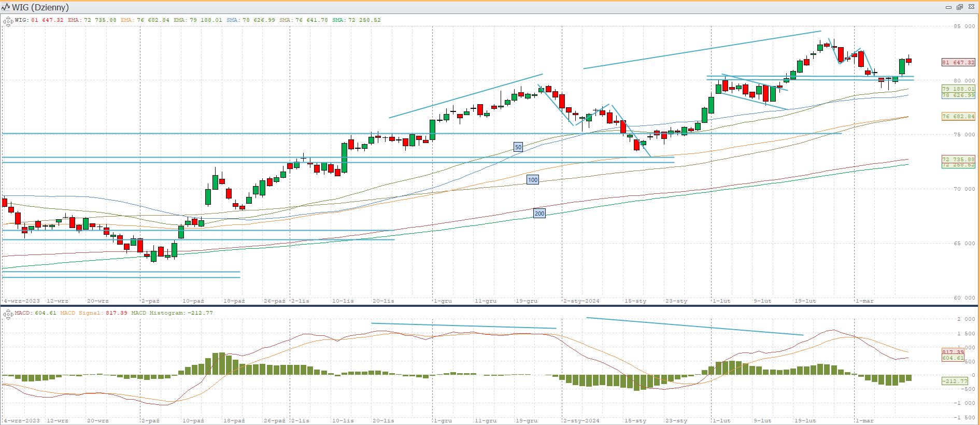This screenshot has height=425, width=980.
Task: Select the orange EMA 76 682.84 legend label
Action: click(x=145, y=20)
